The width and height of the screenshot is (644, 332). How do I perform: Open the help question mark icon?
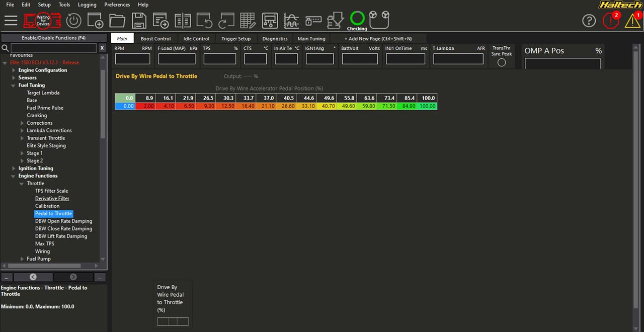tap(589, 21)
